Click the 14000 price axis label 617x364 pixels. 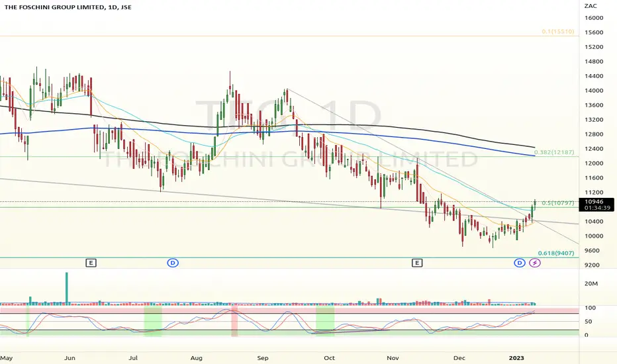coord(594,91)
